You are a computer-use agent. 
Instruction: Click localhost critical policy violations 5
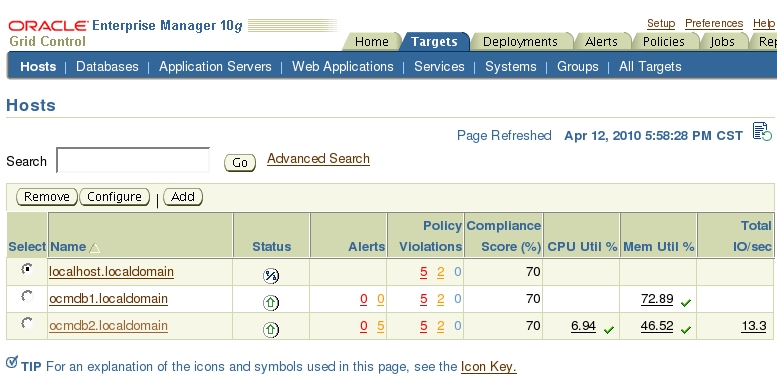point(423,272)
